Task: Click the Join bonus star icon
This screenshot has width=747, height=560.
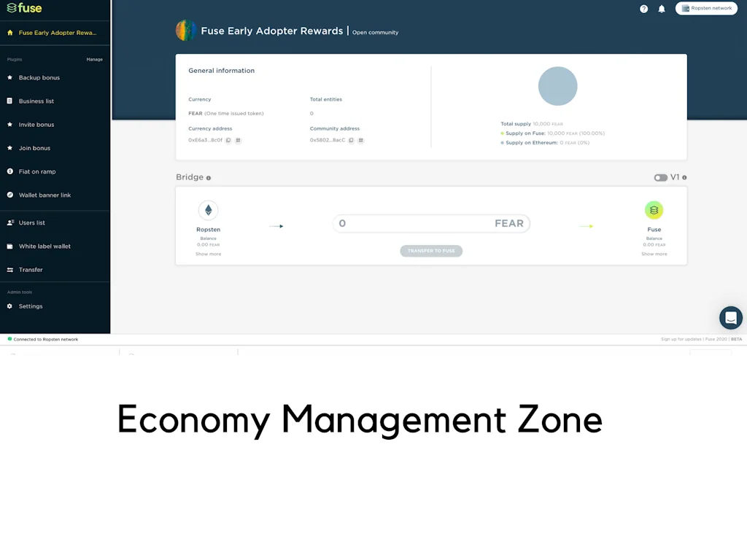Action: tap(10, 148)
